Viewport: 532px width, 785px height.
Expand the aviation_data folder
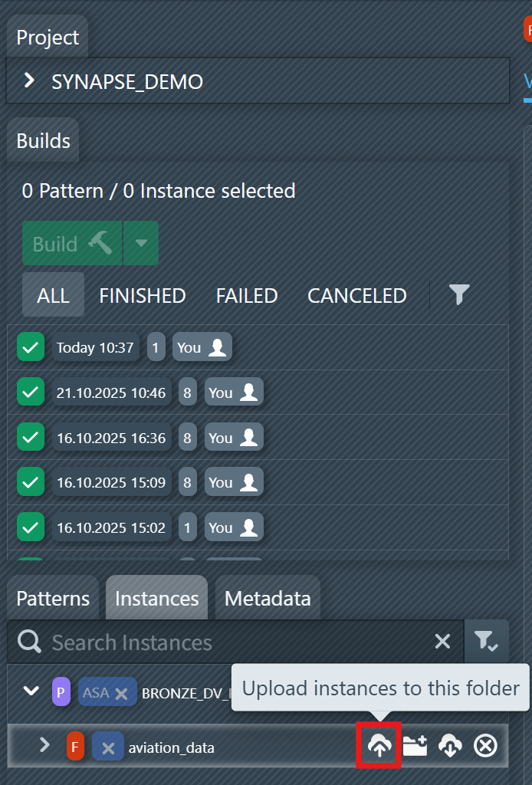point(44,745)
